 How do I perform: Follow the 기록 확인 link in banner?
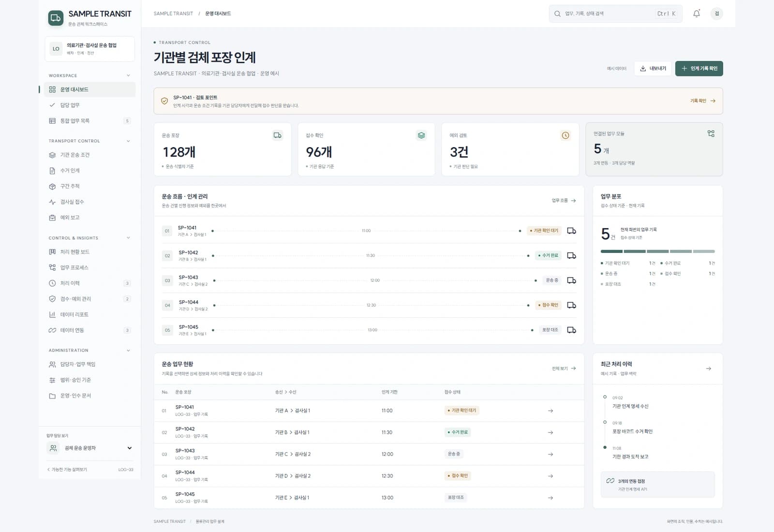(x=702, y=101)
